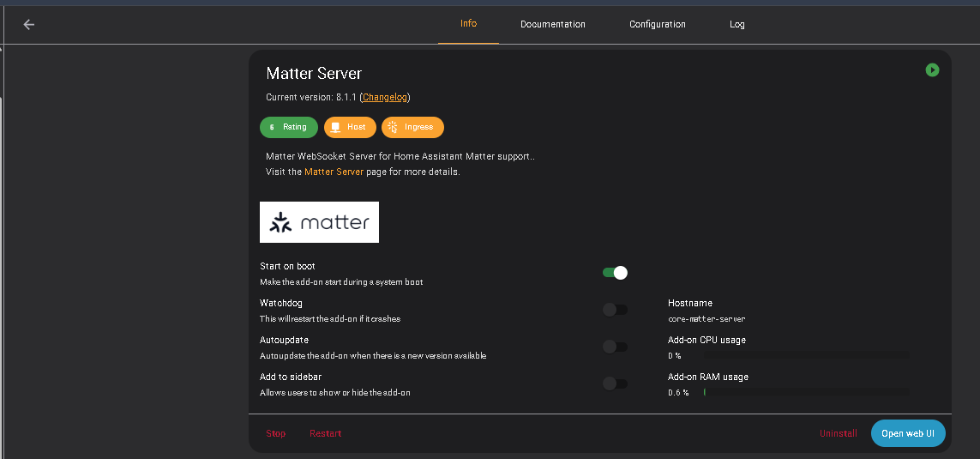Enable the Autoupdate toggle
Screen dimensions: 980x459
click(615, 347)
